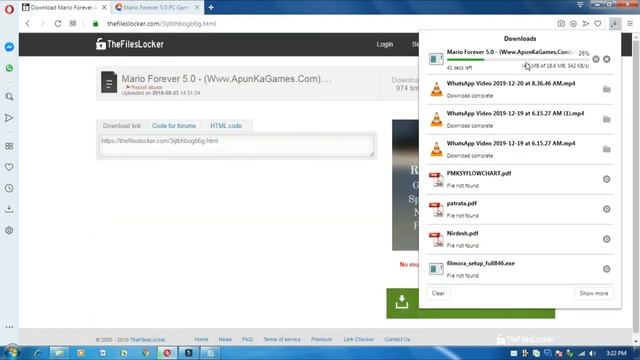Click the TheFilesLocker logo

129,44
